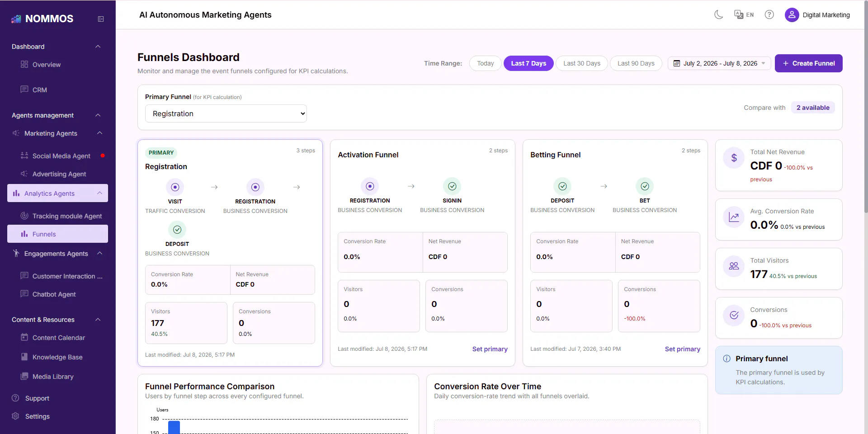Image resolution: width=868 pixels, height=434 pixels.
Task: Open help via the question mark icon
Action: (x=769, y=15)
